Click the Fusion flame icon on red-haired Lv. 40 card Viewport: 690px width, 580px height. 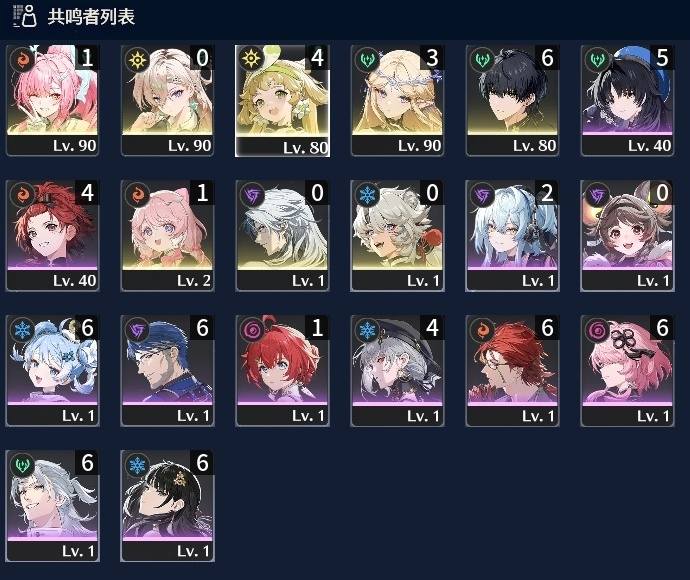[x=22, y=194]
